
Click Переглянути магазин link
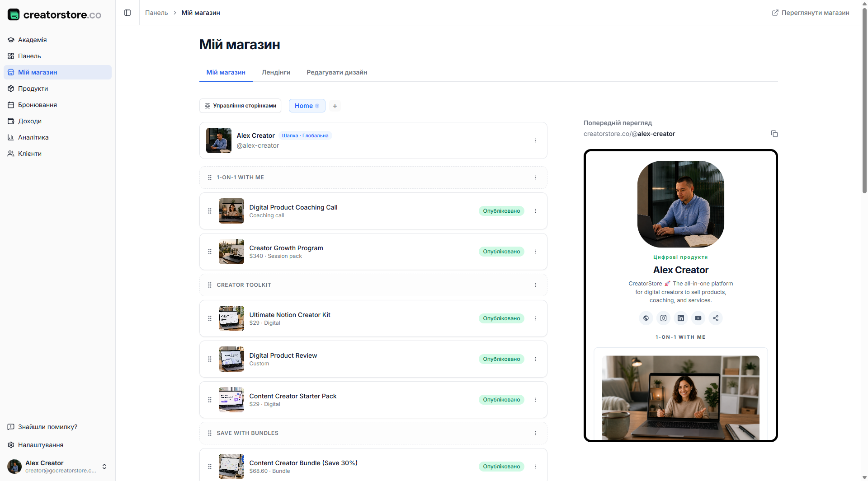(x=810, y=13)
